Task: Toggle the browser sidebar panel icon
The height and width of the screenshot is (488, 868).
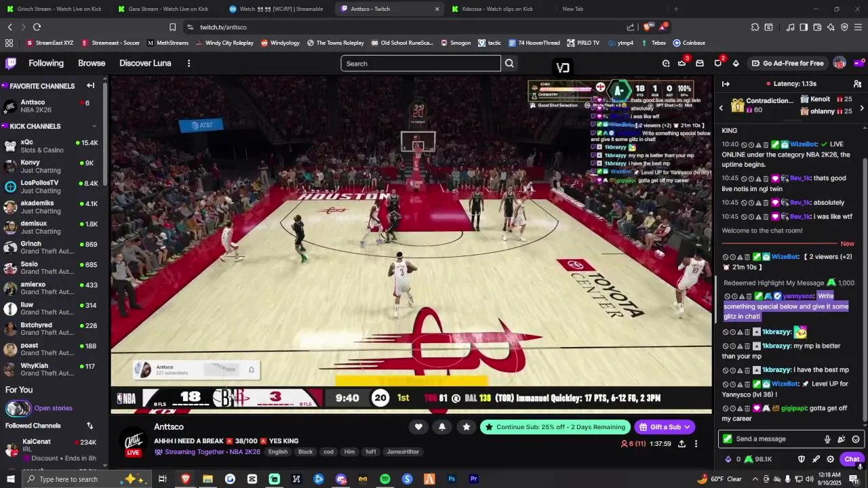Action: (x=804, y=27)
